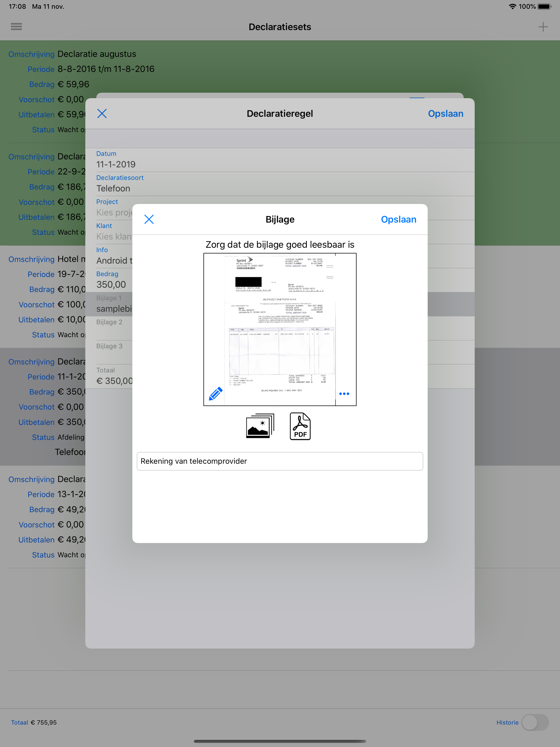Tap the Historie label
Viewport: 560px width, 747px height.
point(507,722)
